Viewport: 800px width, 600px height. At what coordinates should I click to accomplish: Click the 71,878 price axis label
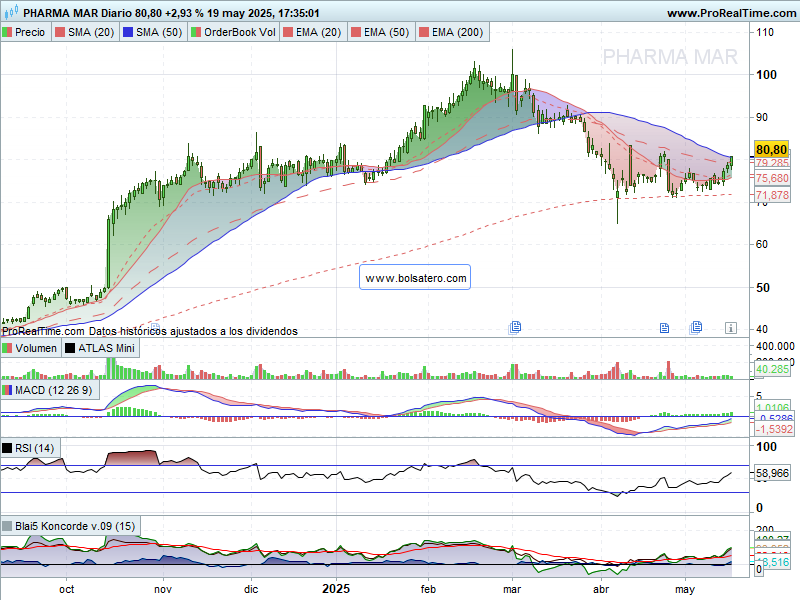[771, 195]
